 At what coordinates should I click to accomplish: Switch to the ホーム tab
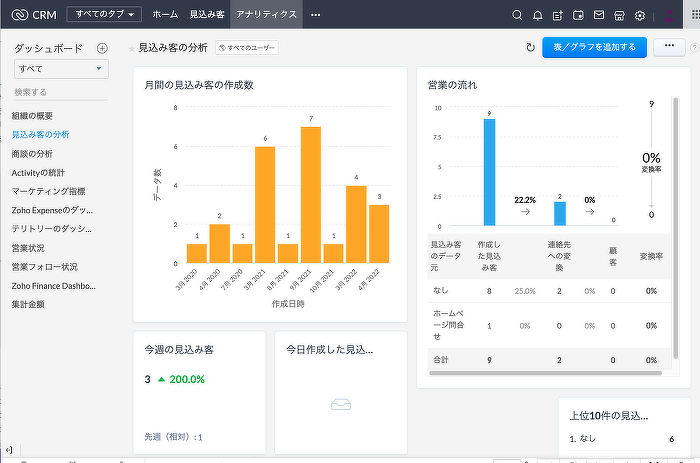click(166, 15)
